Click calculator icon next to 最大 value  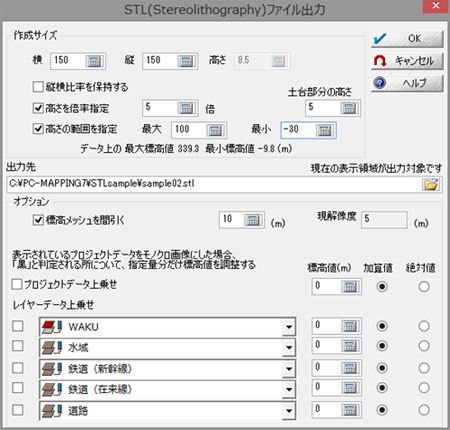215,130
